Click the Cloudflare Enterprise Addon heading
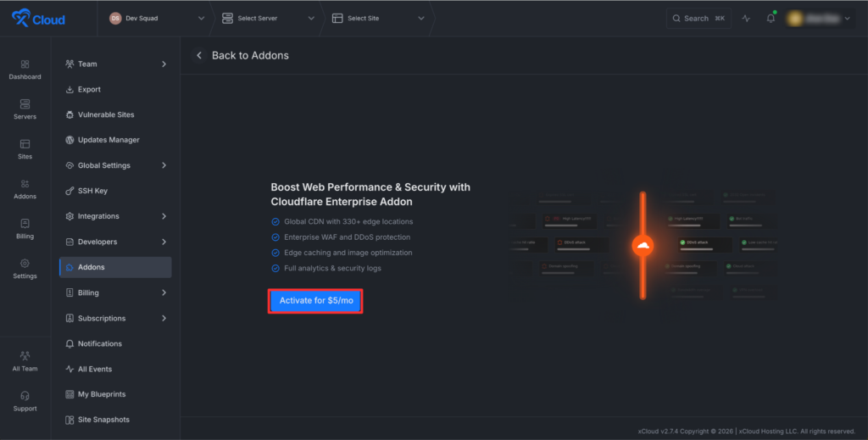The width and height of the screenshot is (868, 440). [370, 194]
